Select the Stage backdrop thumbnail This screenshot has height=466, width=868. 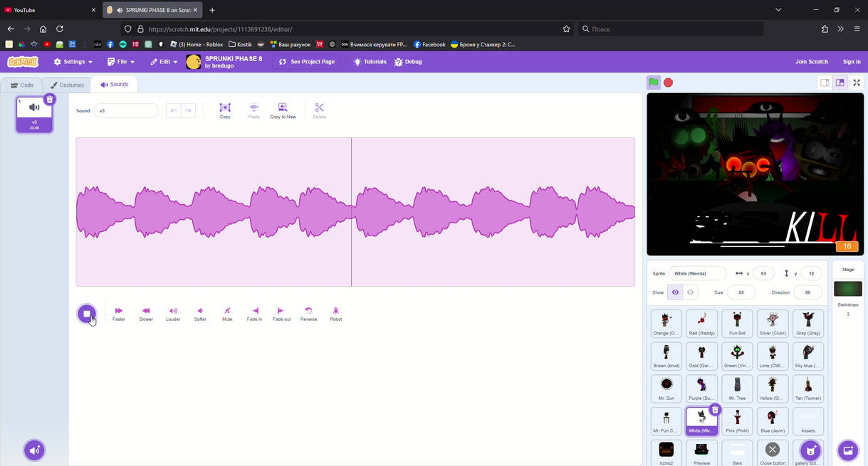coord(848,289)
